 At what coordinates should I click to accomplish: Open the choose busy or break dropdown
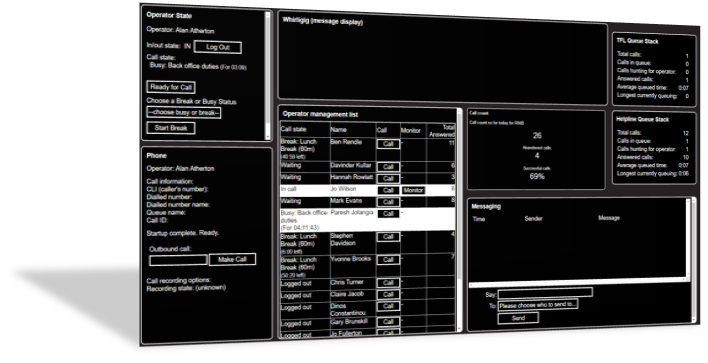click(x=184, y=113)
